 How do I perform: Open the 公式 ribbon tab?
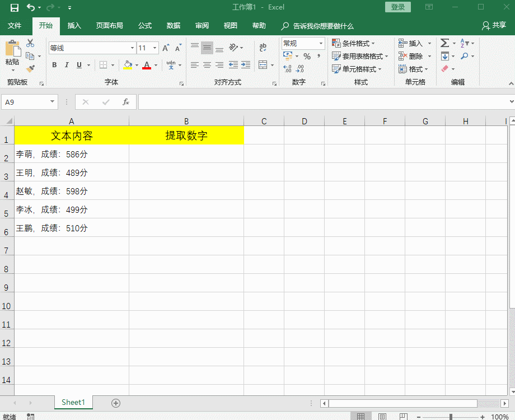[x=144, y=25]
